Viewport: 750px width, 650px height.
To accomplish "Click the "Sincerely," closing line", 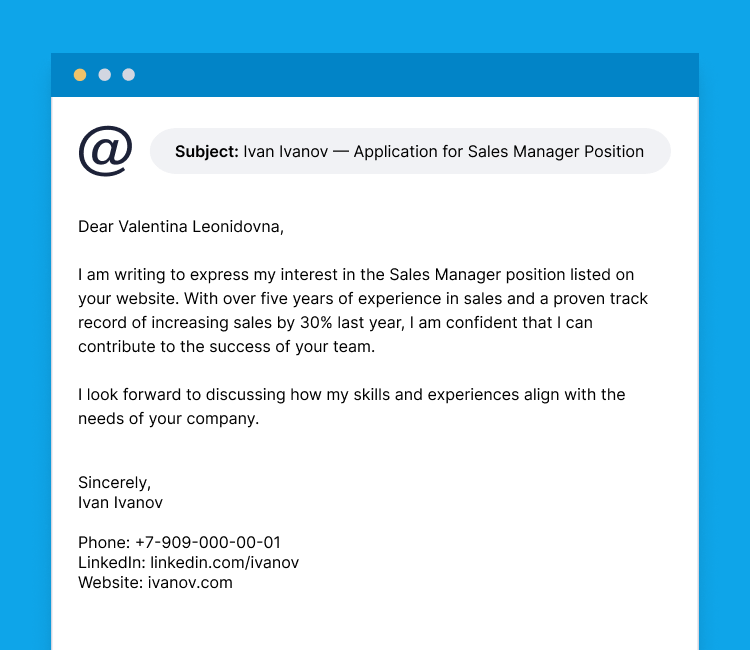I will pyautogui.click(x=114, y=482).
